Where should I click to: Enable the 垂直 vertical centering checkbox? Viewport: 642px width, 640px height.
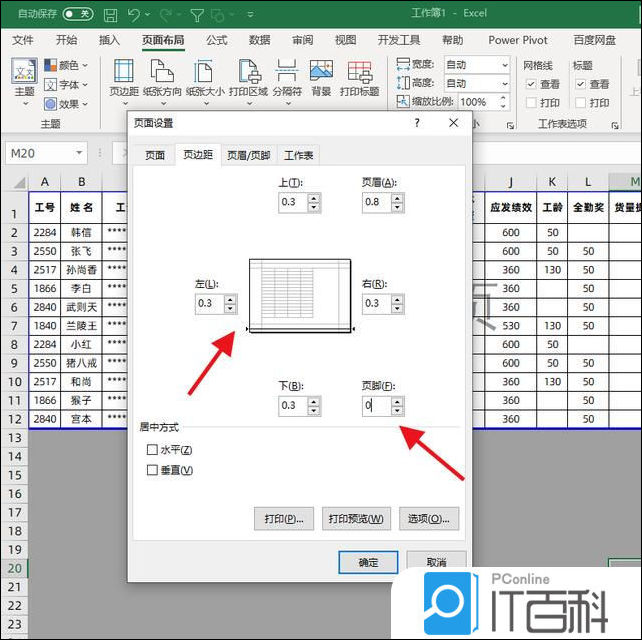[153, 470]
